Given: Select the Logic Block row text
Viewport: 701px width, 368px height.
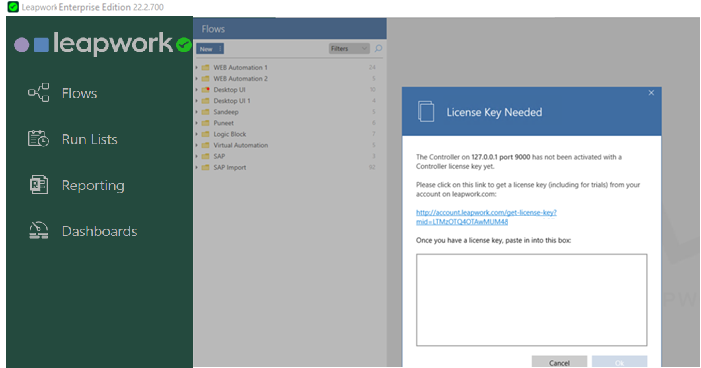Looking at the screenshot, I should 230,134.
